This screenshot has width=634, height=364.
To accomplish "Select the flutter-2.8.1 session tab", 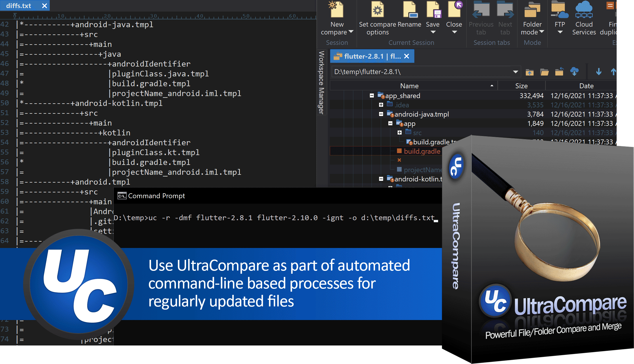I will point(372,56).
